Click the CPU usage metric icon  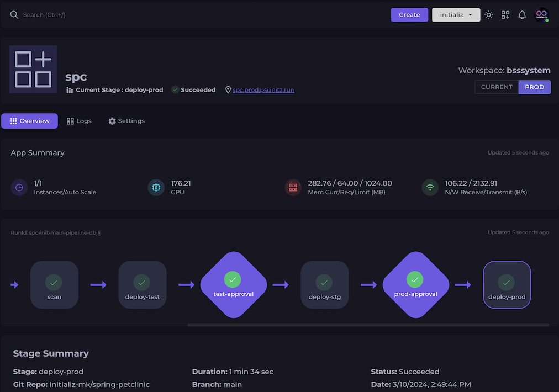[156, 187]
